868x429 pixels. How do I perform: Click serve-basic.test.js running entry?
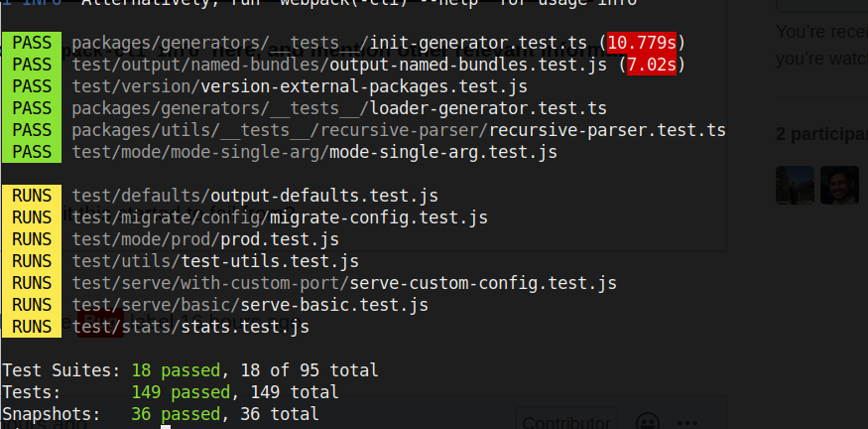click(250, 305)
